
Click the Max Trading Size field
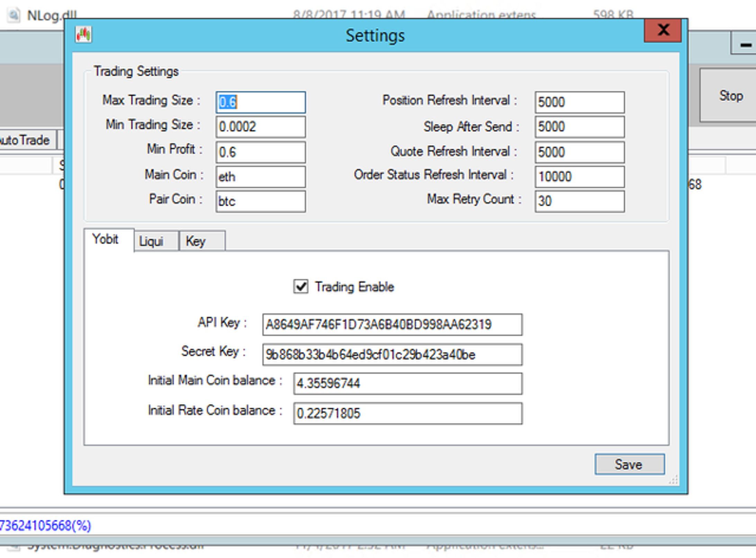tap(261, 102)
